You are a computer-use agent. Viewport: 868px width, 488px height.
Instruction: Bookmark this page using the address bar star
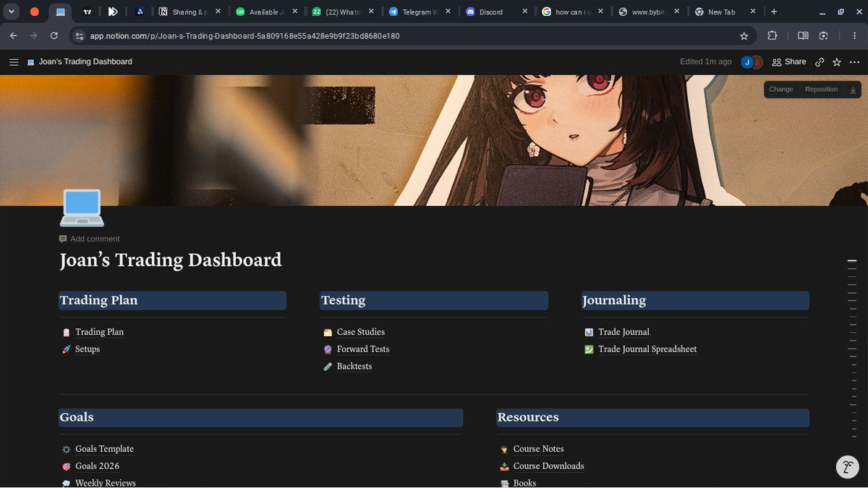tap(744, 35)
